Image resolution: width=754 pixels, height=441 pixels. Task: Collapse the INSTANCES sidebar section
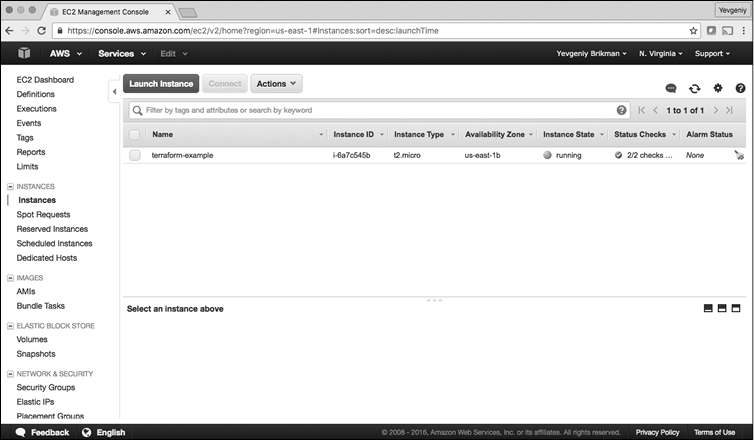(x=10, y=186)
